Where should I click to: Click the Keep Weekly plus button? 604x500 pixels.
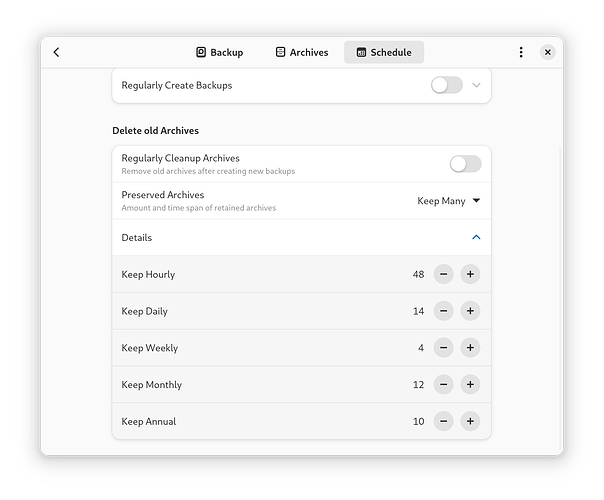click(470, 348)
